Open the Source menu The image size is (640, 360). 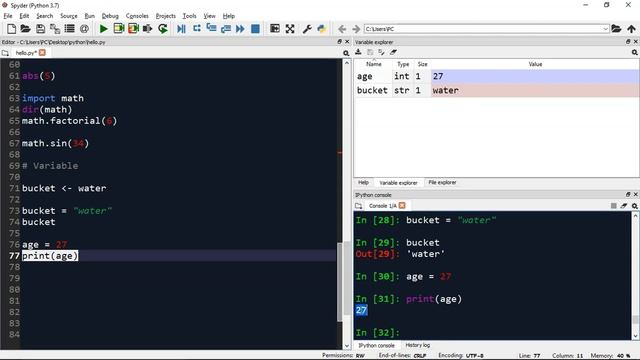[x=69, y=16]
